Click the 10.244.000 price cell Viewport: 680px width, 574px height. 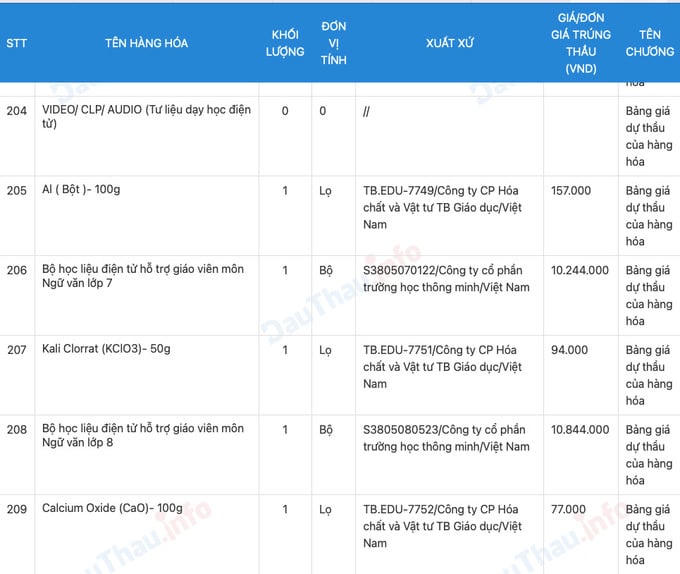(580, 270)
